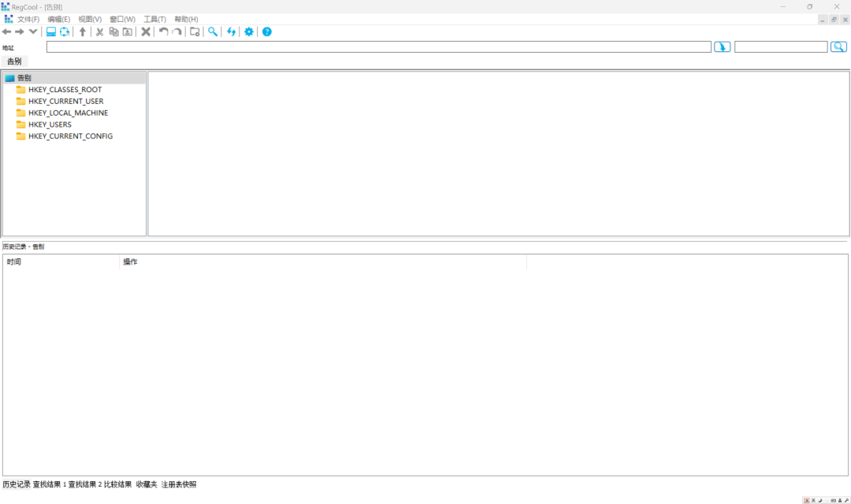
Task: Click the RegCool icon in the menu bar
Action: (x=8, y=19)
